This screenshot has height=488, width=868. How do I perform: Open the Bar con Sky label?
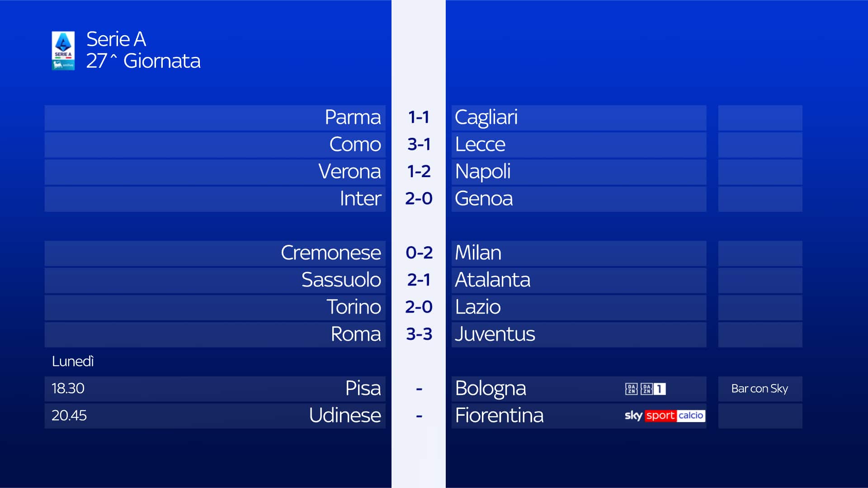pyautogui.click(x=759, y=389)
